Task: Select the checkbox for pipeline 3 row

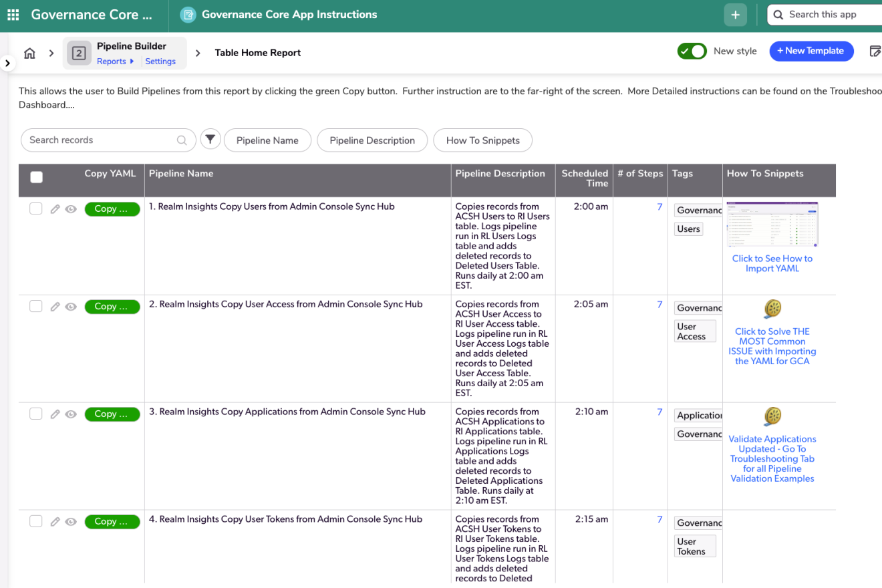Action: coord(36,414)
